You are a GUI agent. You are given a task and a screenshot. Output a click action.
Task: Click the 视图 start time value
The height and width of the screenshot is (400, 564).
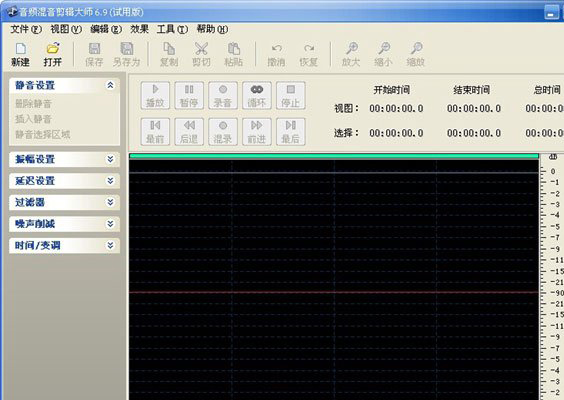(x=396, y=108)
